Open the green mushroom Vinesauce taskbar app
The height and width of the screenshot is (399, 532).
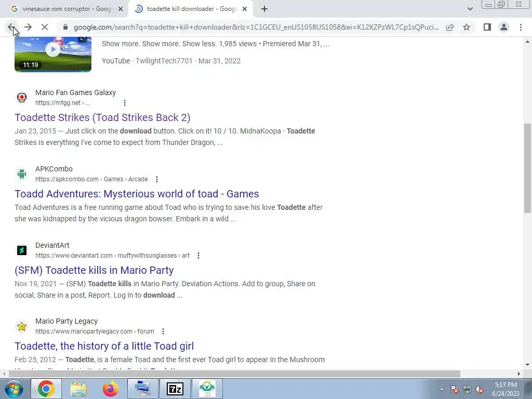207,389
